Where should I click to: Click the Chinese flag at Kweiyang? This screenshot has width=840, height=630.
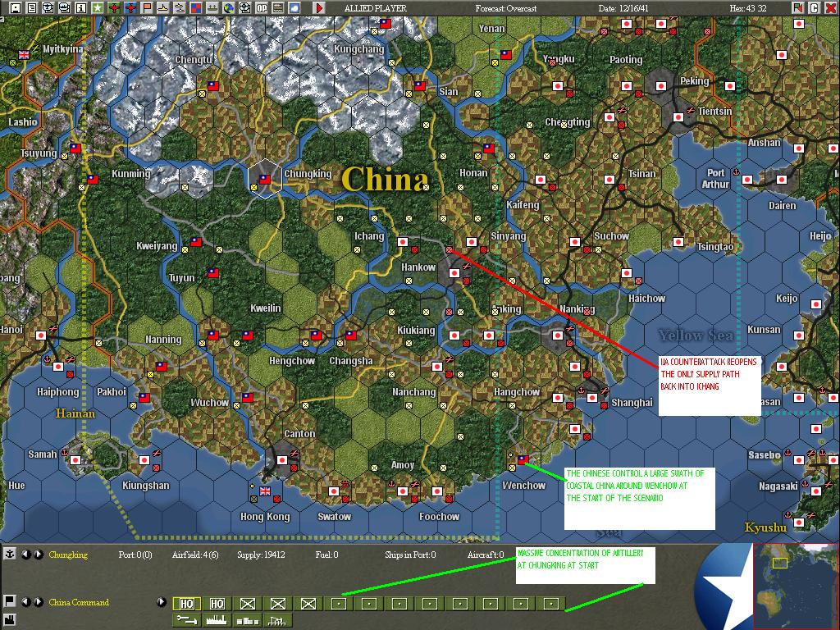(196, 242)
